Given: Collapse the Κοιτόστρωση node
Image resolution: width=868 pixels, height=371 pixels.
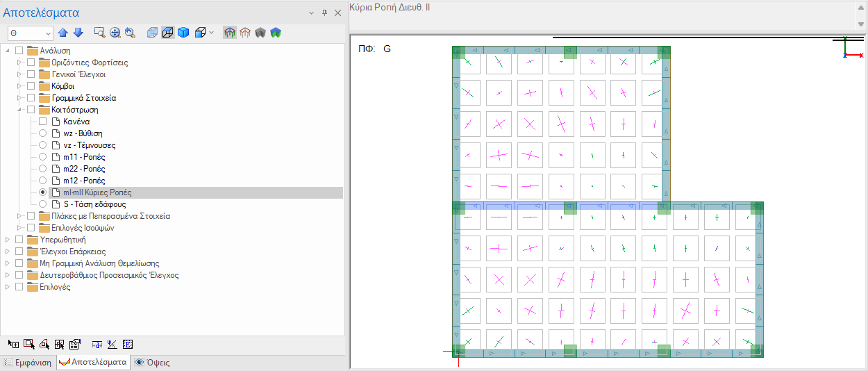Looking at the screenshot, I should pos(19,110).
